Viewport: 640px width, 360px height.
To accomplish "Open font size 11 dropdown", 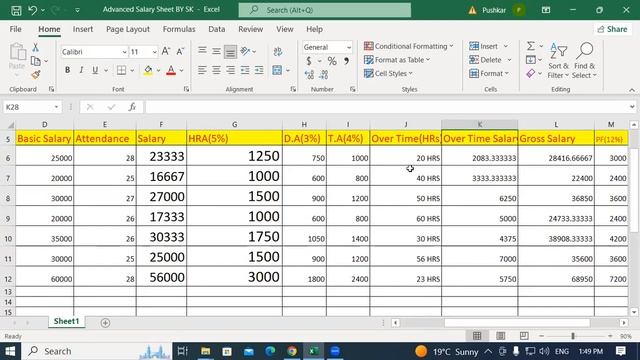I will coord(154,52).
